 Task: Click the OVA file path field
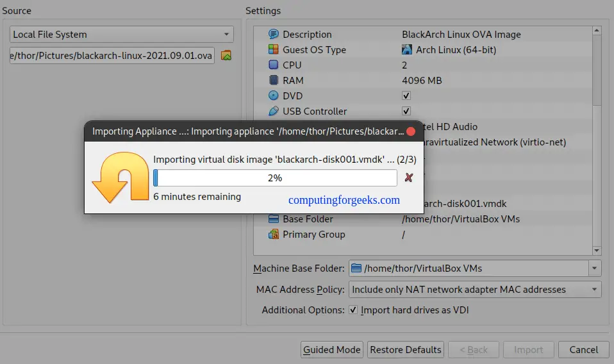coord(112,56)
